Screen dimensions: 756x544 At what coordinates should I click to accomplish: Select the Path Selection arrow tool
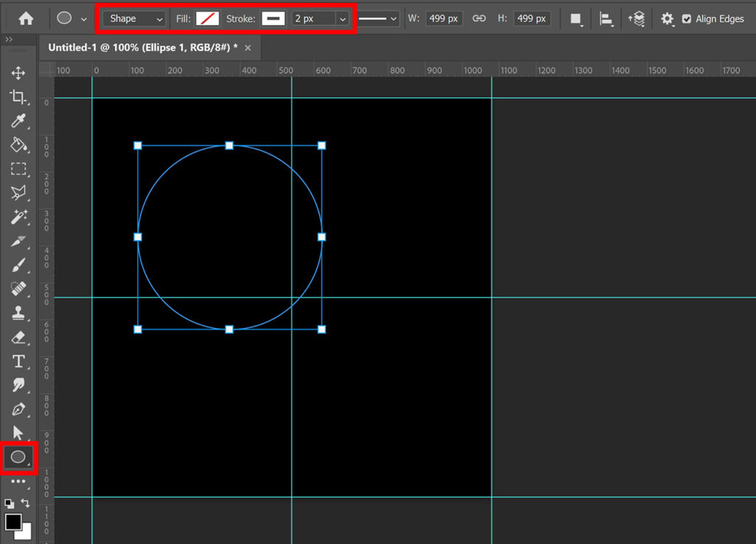click(x=18, y=433)
